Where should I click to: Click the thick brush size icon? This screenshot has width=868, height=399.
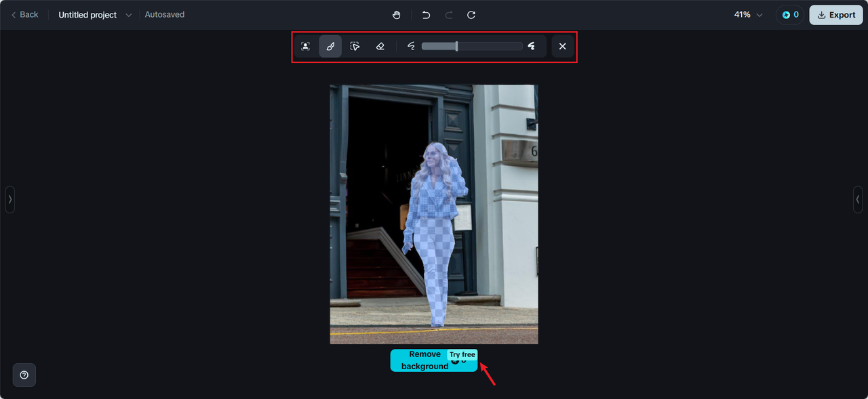pyautogui.click(x=532, y=46)
